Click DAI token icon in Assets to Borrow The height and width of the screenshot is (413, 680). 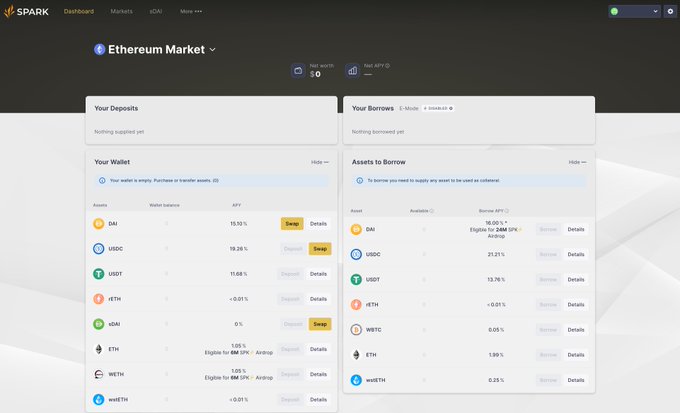[x=356, y=229]
